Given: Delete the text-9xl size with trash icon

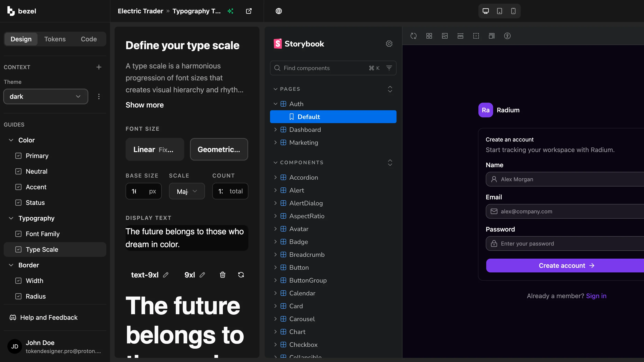Looking at the screenshot, I should click(222, 275).
